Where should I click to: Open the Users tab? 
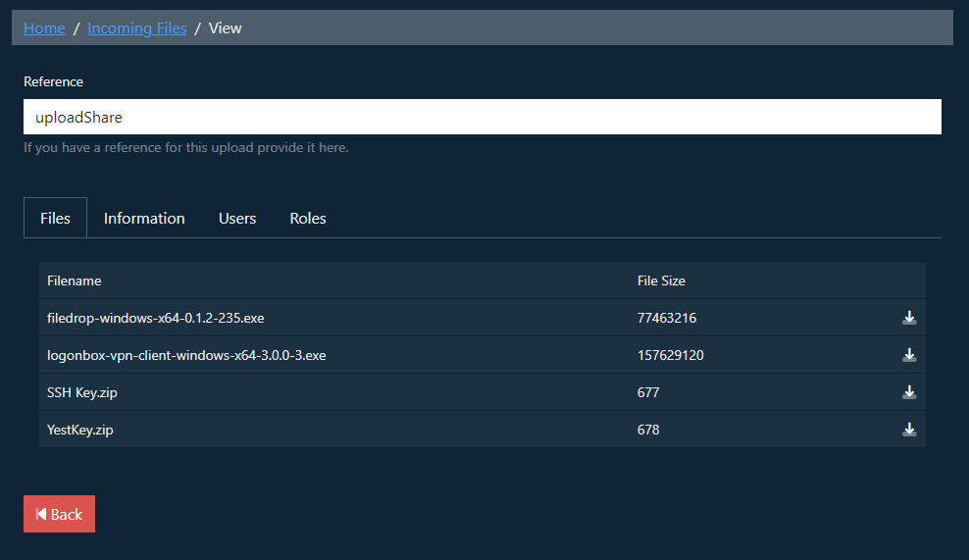pos(237,218)
